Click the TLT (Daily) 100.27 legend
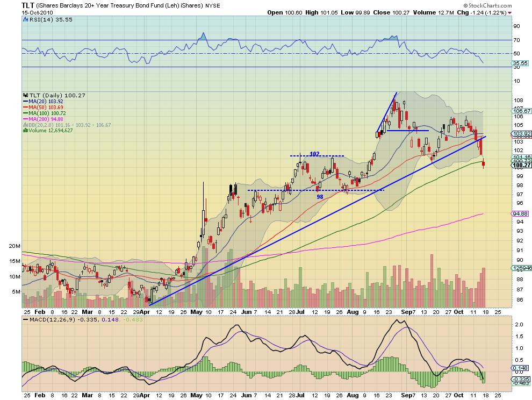This screenshot has width=532, height=400. 57,95
